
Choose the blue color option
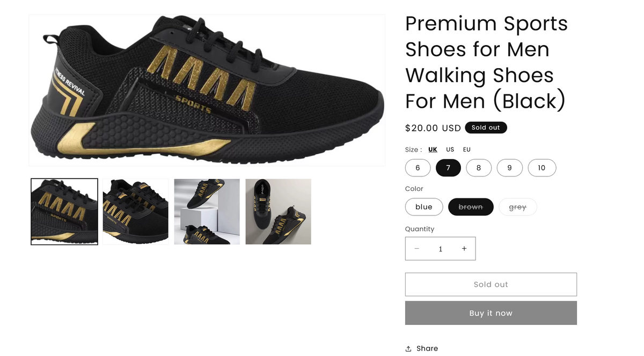tap(423, 206)
